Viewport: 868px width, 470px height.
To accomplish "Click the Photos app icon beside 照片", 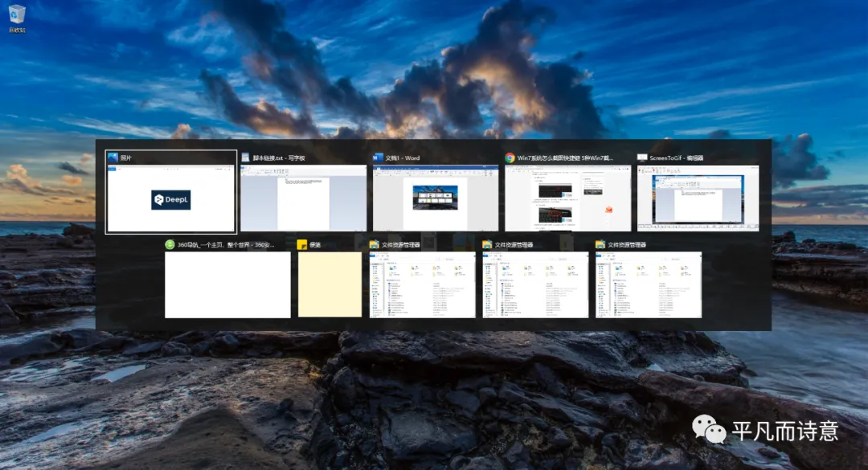I will (113, 157).
